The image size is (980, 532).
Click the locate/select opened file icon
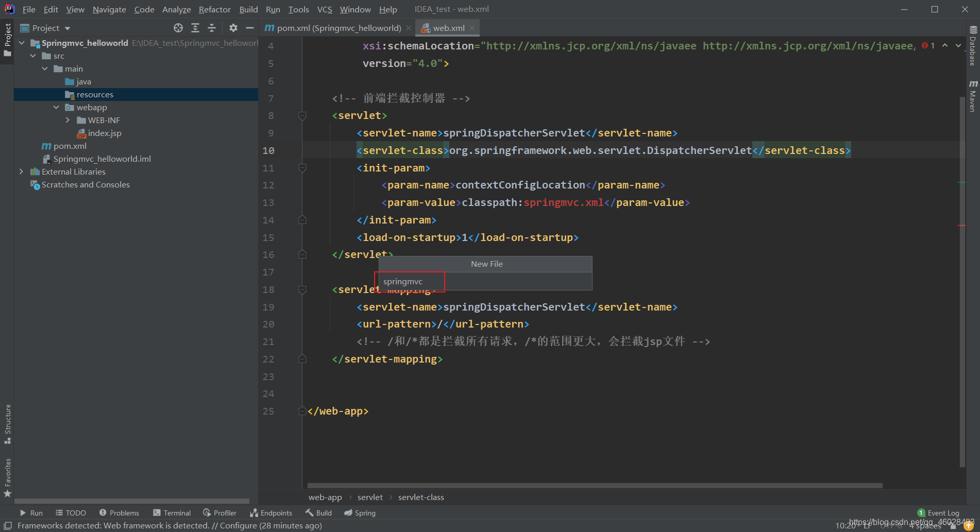[x=178, y=28]
